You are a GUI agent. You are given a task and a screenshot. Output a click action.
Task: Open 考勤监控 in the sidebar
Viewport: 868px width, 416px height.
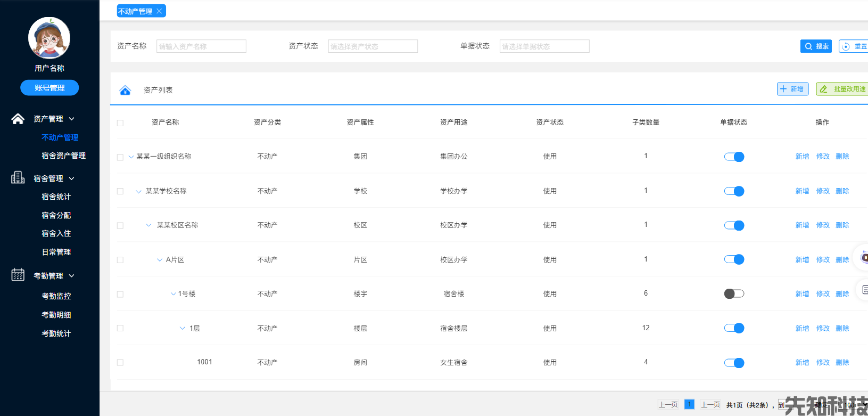click(x=56, y=296)
